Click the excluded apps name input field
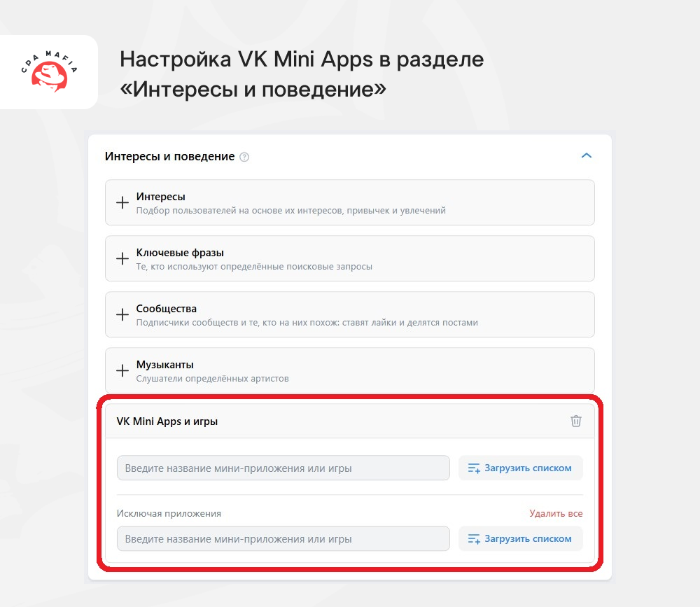Image resolution: width=700 pixels, height=607 pixels. pyautogui.click(x=283, y=538)
